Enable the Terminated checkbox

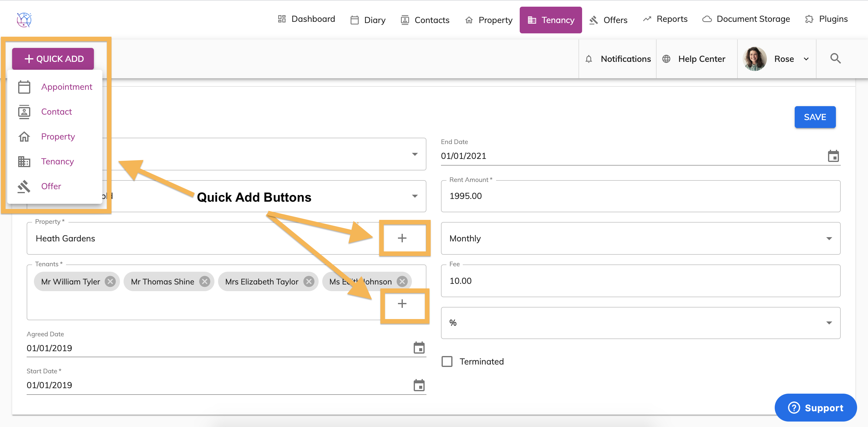[447, 361]
